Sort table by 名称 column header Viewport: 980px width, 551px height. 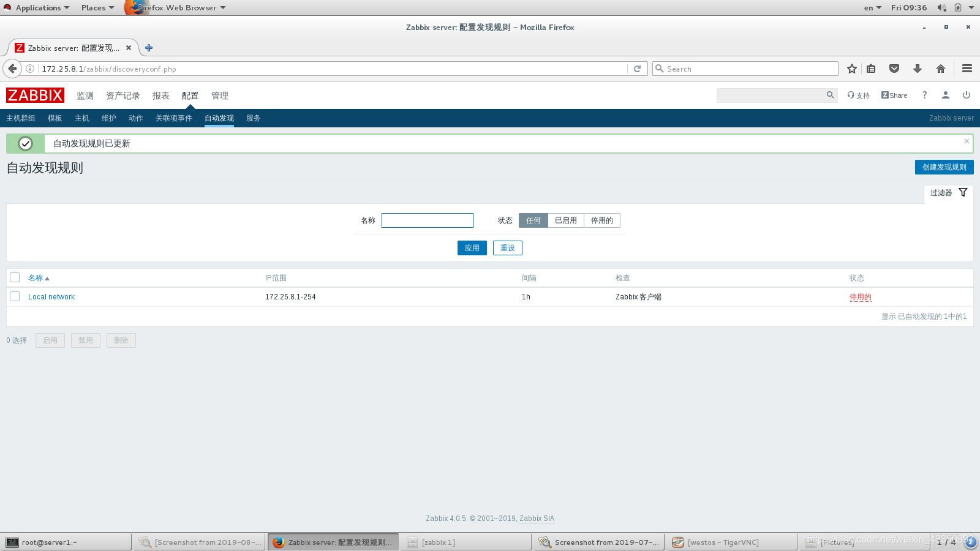click(39, 278)
